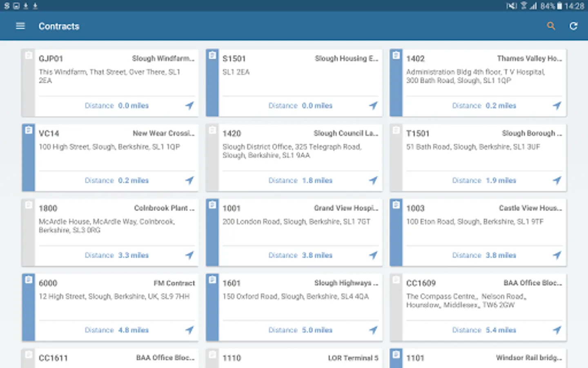Tap address 100 Eton Road, Slough
The height and width of the screenshot is (368, 588).
pos(475,222)
